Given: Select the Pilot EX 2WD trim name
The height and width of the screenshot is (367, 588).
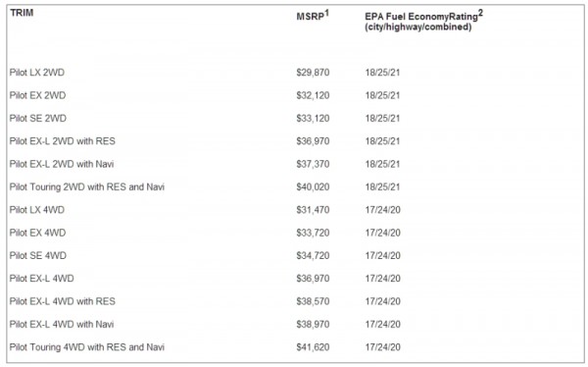Looking at the screenshot, I should point(37,95).
